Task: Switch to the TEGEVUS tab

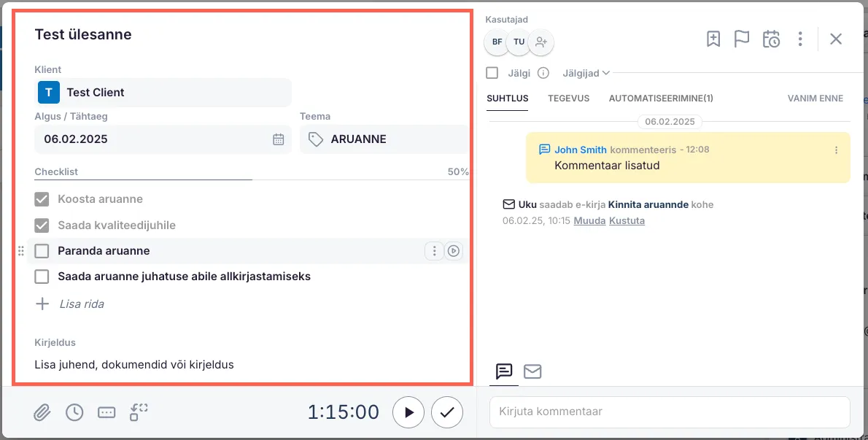Action: 568,99
